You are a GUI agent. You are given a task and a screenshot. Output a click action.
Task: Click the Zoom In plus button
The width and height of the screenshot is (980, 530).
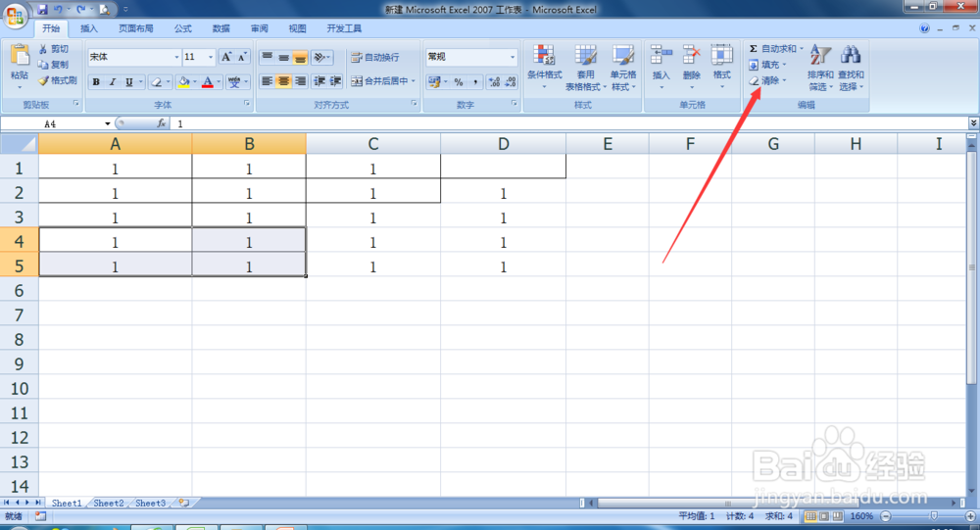971,516
